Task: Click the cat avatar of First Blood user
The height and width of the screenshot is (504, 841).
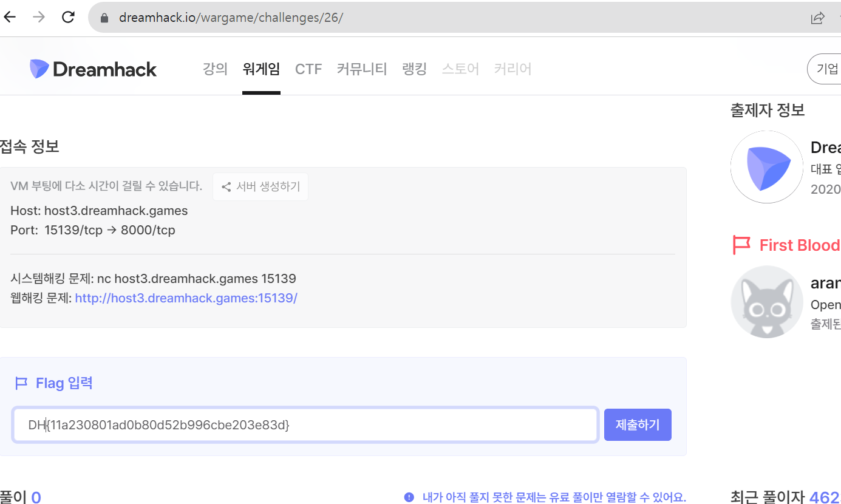Action: pos(767,302)
